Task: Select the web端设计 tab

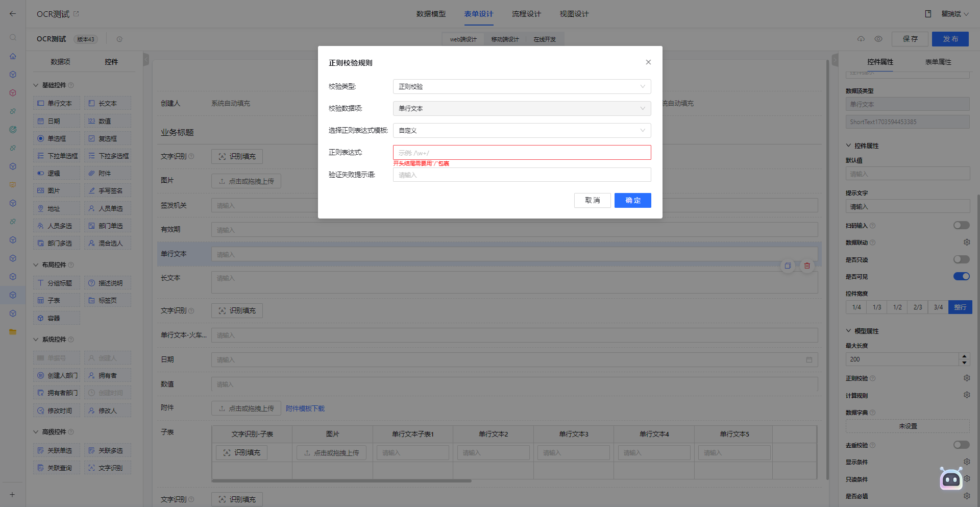Action: coord(463,39)
